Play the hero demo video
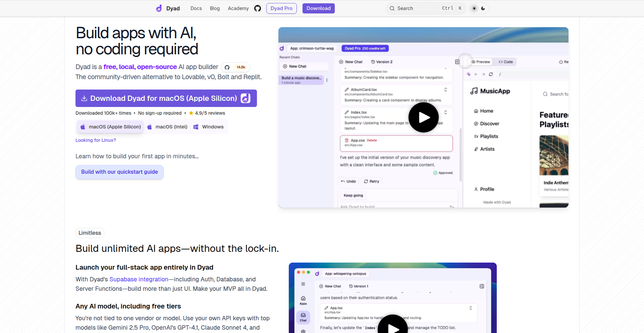This screenshot has height=333, width=644. coord(424,117)
